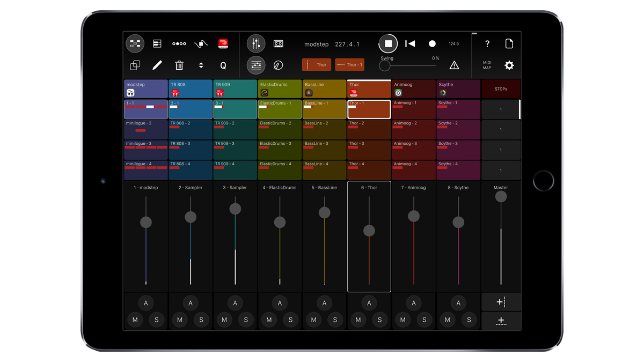Return to start of song
The width and height of the screenshot is (644, 362).
[410, 43]
